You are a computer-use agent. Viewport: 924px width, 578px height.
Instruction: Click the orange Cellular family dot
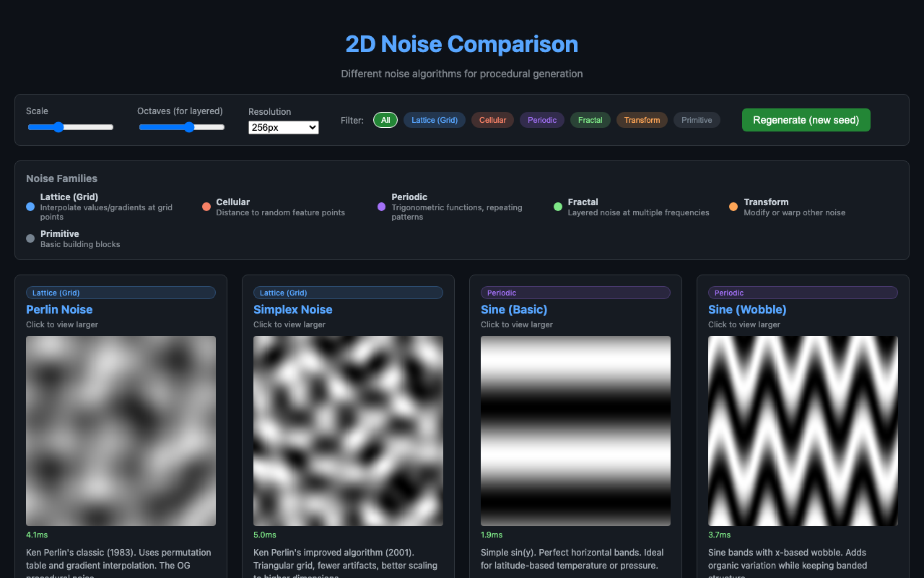tap(206, 206)
